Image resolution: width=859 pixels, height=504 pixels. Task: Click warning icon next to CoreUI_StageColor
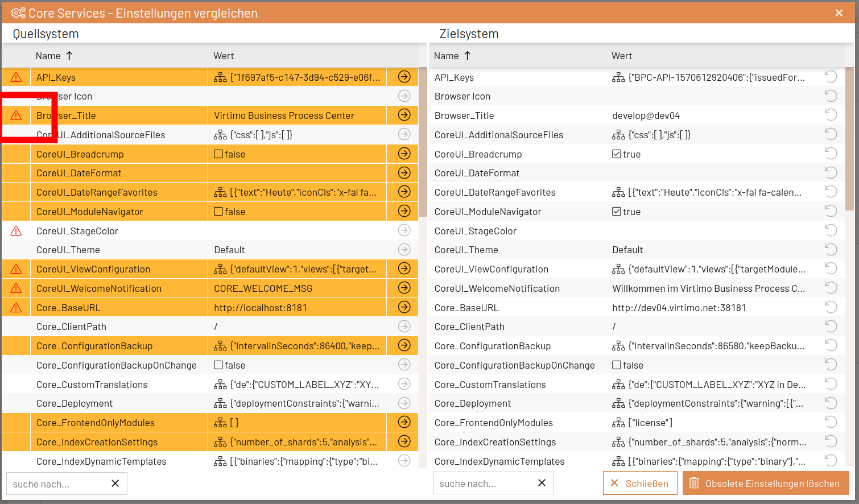point(16,231)
